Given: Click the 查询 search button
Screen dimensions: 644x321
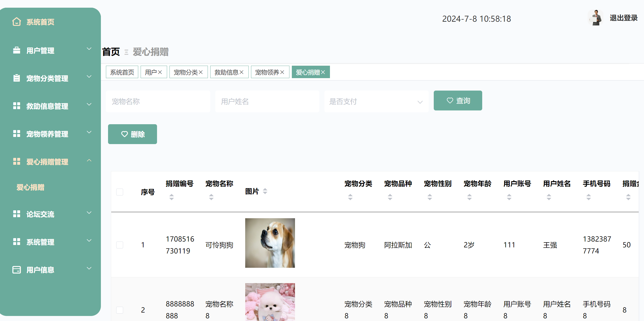Looking at the screenshot, I should 458,100.
